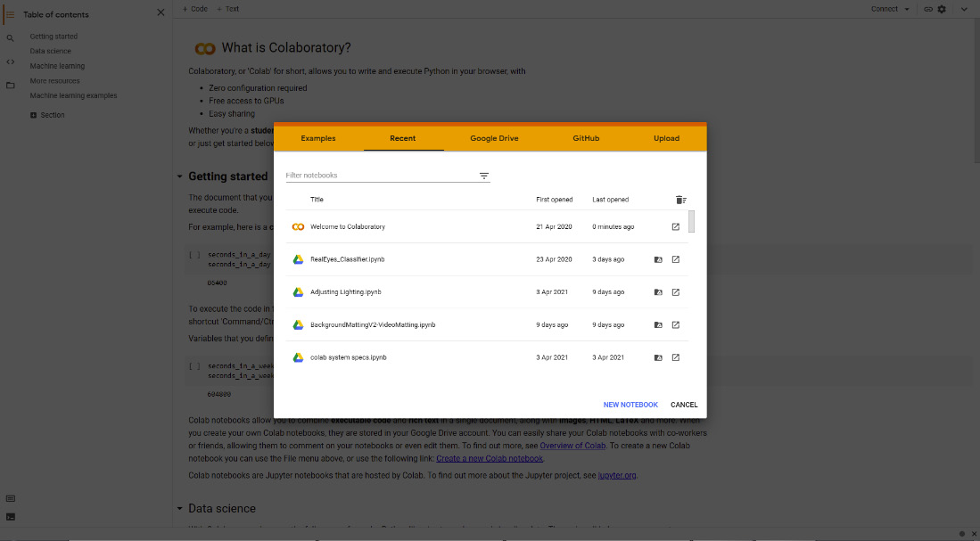Image resolution: width=980 pixels, height=541 pixels.
Task: Open the RealEyes_Classifier.ipynb notebook title
Action: coord(348,259)
